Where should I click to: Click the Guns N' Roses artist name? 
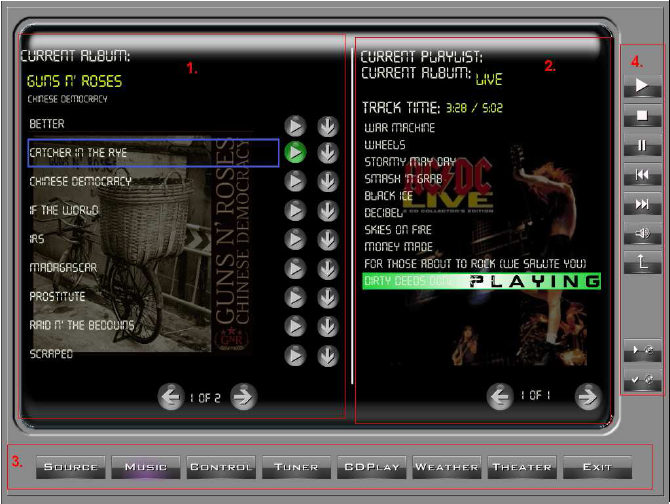click(74, 81)
